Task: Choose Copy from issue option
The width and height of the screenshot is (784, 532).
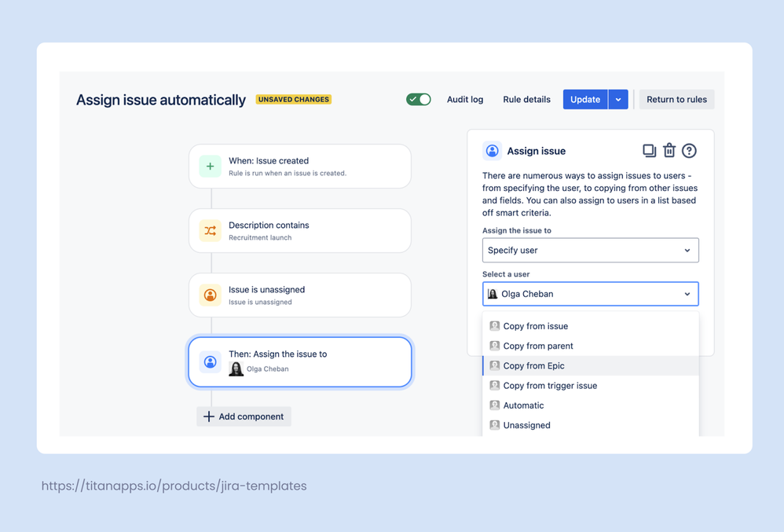Action: point(591,326)
